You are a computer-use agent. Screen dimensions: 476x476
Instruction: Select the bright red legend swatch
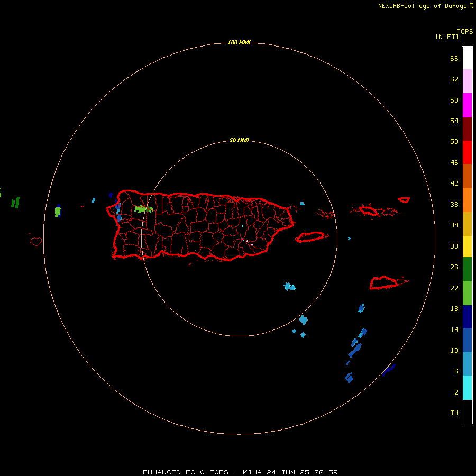pyautogui.click(x=467, y=152)
